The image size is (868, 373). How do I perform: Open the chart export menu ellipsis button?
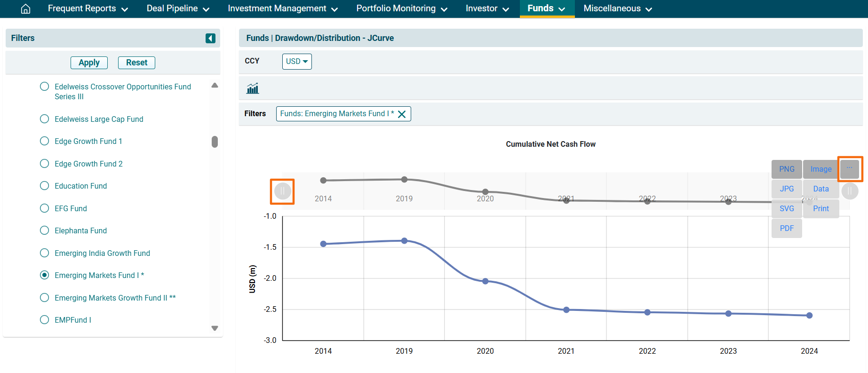(850, 169)
